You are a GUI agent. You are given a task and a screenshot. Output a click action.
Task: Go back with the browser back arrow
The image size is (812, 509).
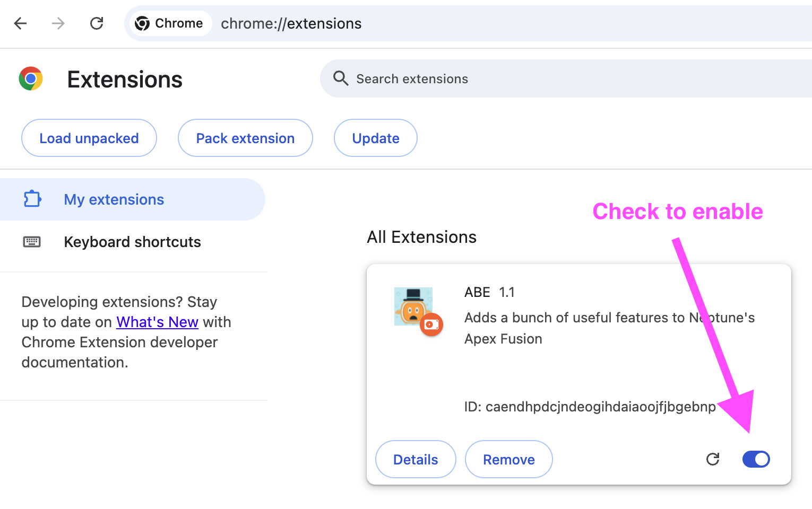click(20, 23)
